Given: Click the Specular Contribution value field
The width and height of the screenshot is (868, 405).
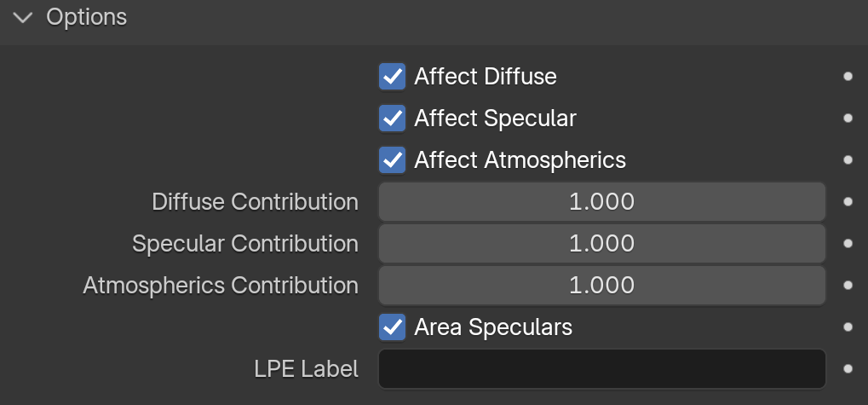Looking at the screenshot, I should (601, 244).
